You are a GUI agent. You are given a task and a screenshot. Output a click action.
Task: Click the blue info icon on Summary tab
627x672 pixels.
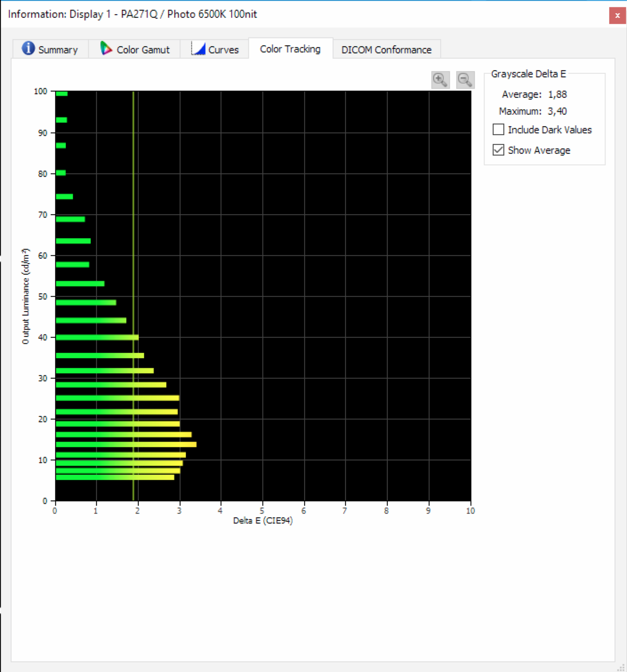click(x=28, y=48)
